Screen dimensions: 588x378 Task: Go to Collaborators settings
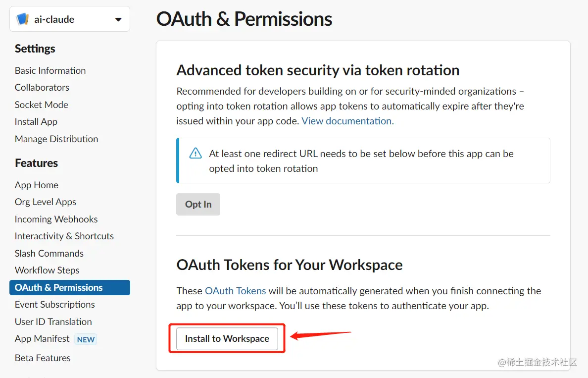pyautogui.click(x=42, y=87)
